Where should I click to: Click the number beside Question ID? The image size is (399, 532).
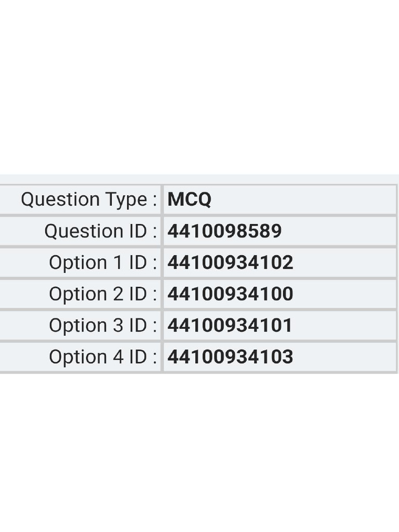point(224,231)
